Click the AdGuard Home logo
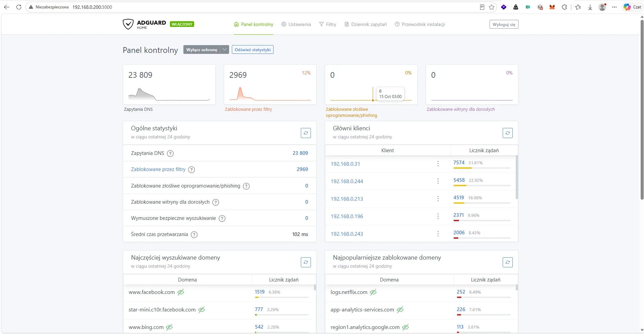Viewport: 644px width, 334px height. (x=144, y=24)
